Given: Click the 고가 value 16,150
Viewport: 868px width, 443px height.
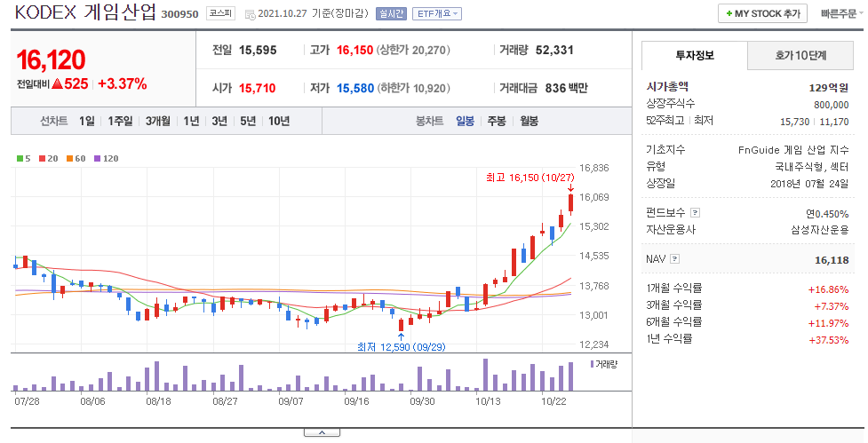Looking at the screenshot, I should pyautogui.click(x=354, y=51).
